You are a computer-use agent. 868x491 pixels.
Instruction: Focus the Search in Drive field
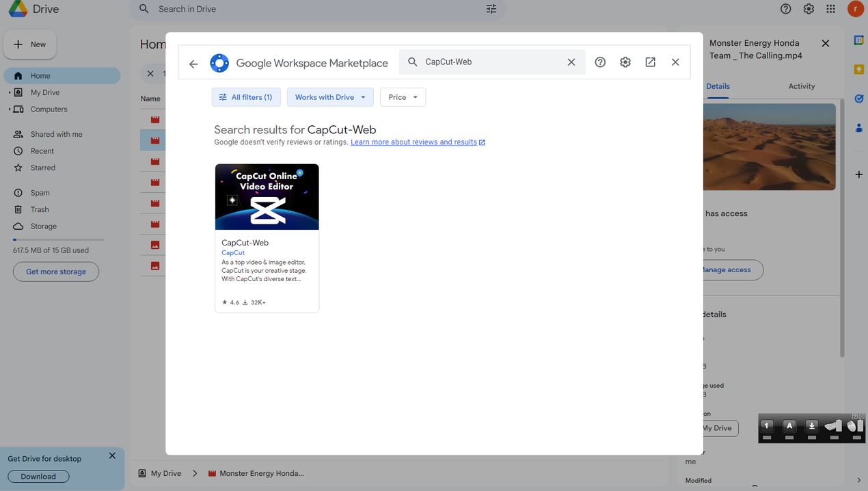tap(318, 9)
